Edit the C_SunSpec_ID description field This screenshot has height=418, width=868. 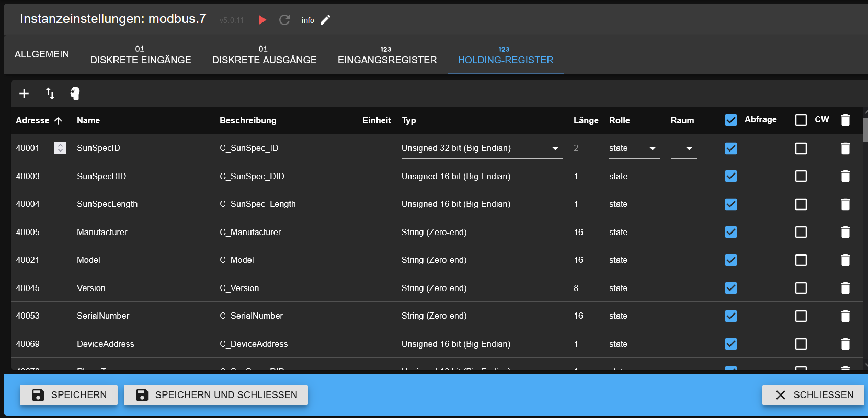(x=285, y=148)
